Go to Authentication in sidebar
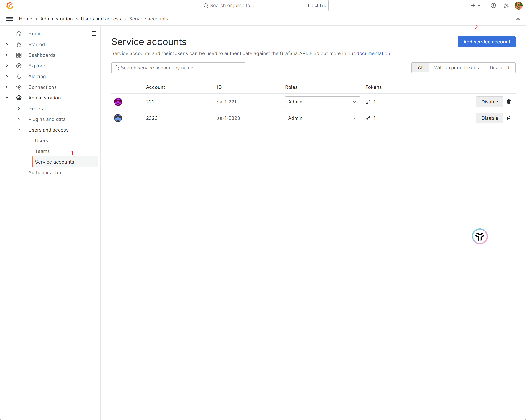This screenshot has height=420, width=526. pos(44,172)
